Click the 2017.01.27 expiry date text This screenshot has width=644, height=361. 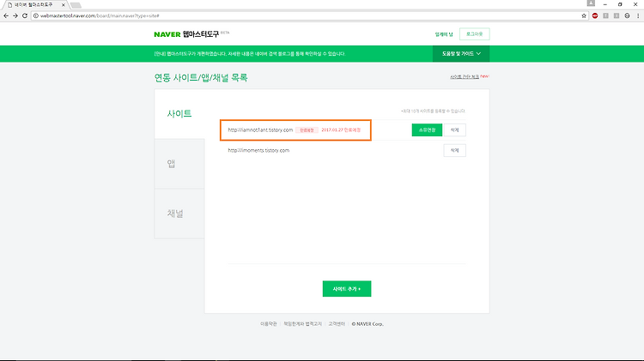[x=341, y=130]
